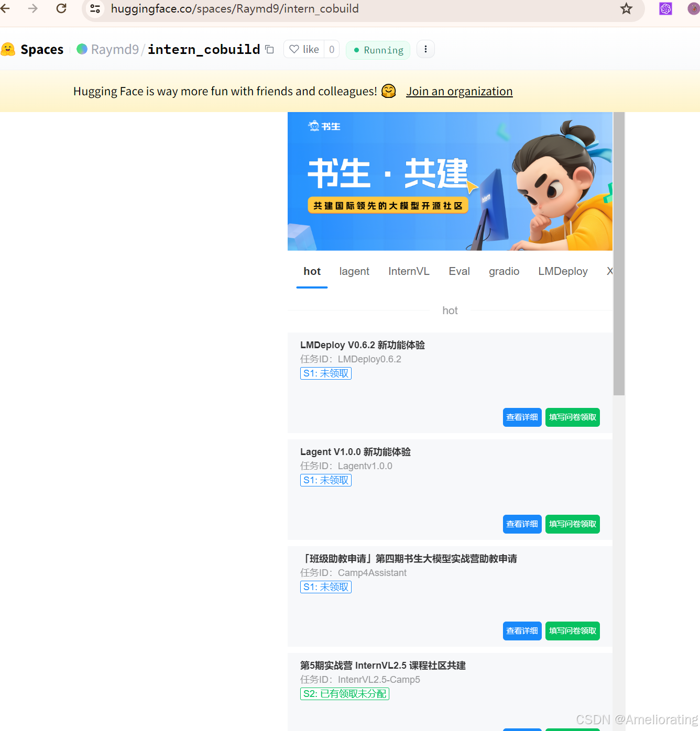Open site information icon in the address bar
This screenshot has height=731, width=700.
(x=95, y=8)
